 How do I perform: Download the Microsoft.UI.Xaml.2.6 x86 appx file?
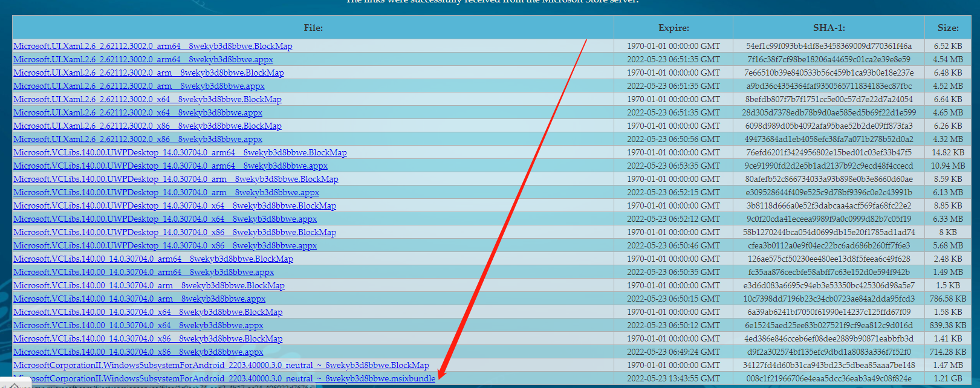click(x=138, y=140)
